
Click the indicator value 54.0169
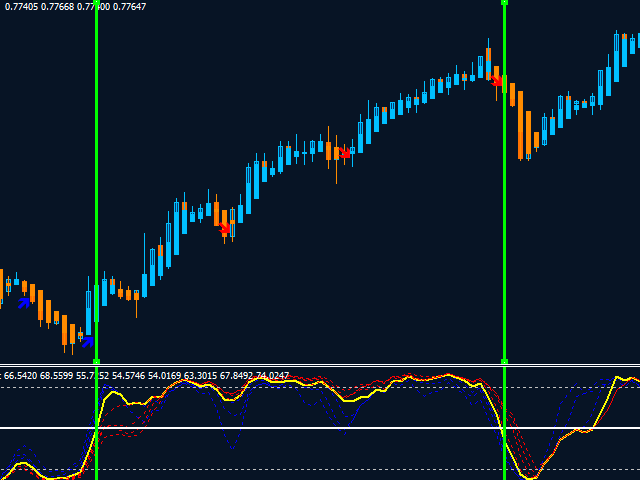(164, 376)
